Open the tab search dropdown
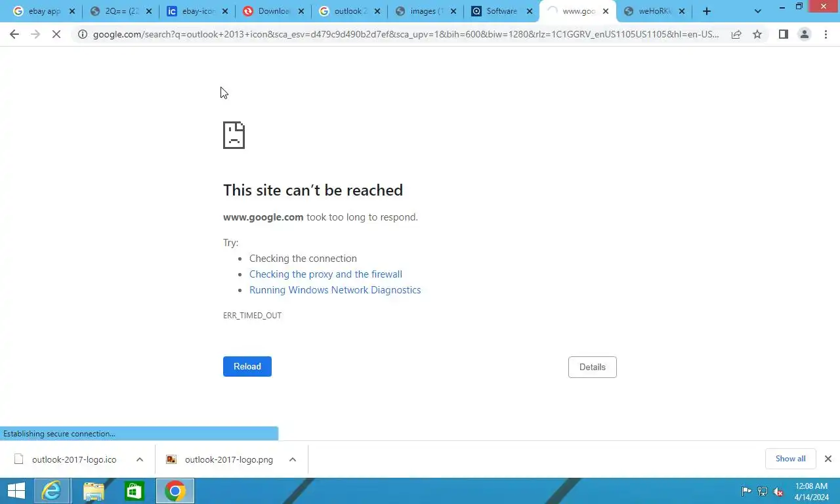The image size is (840, 504). (758, 11)
